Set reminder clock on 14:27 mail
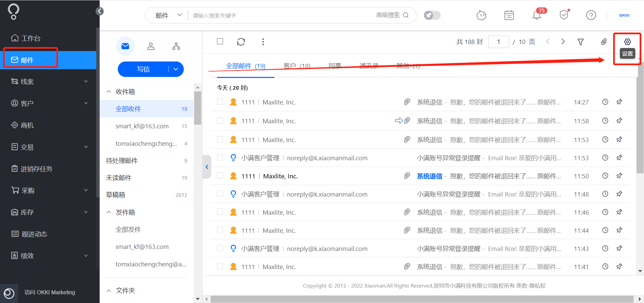This screenshot has width=644, height=303. pyautogui.click(x=605, y=102)
